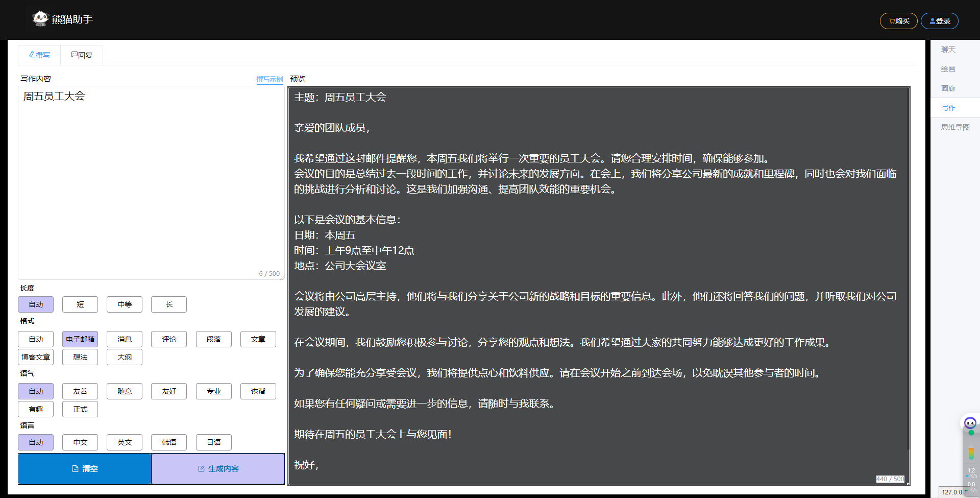Select the 撰写 tab
The height and width of the screenshot is (498, 980).
pos(39,55)
